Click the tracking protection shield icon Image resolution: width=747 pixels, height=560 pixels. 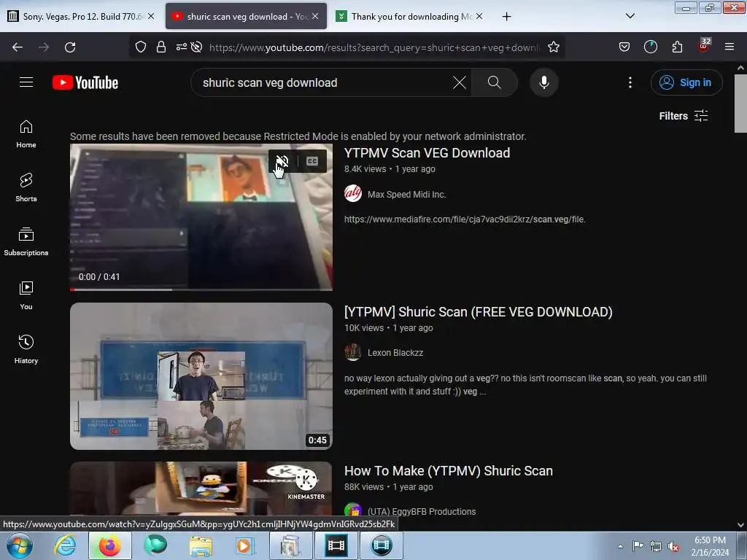tap(141, 47)
